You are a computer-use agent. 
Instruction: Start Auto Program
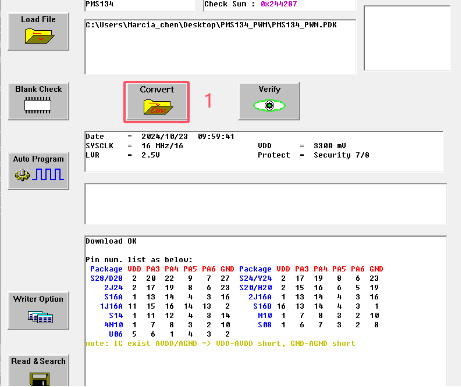[38, 171]
